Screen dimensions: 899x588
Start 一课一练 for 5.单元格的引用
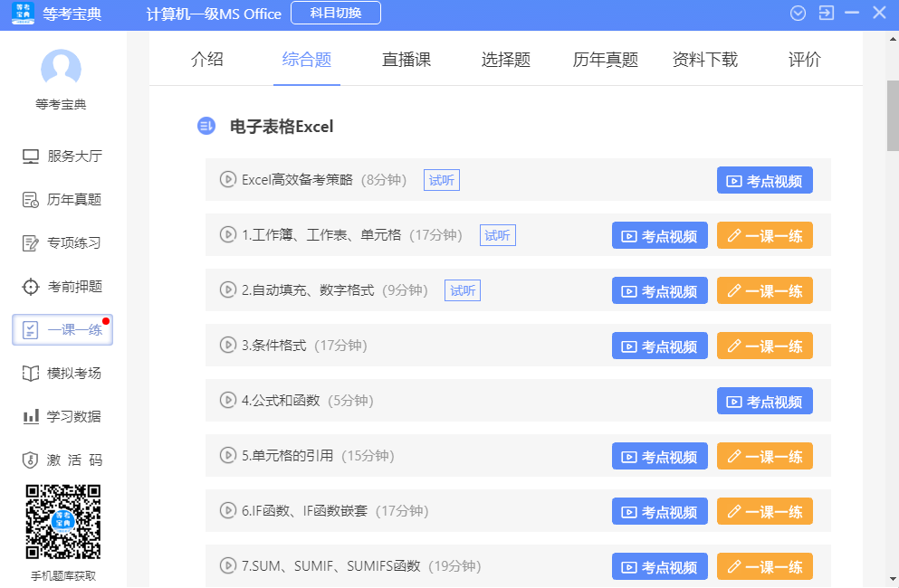tap(764, 456)
